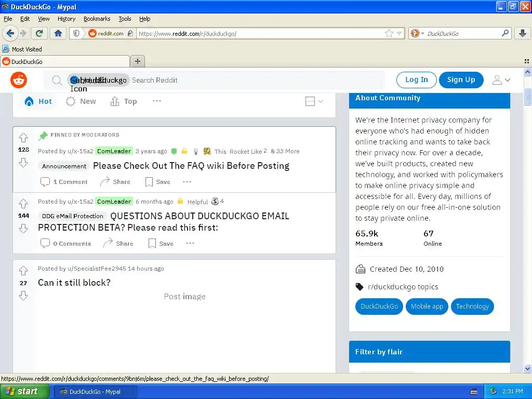Open 0 Comments on the Email Protection post
The image size is (532, 399).
pos(65,243)
